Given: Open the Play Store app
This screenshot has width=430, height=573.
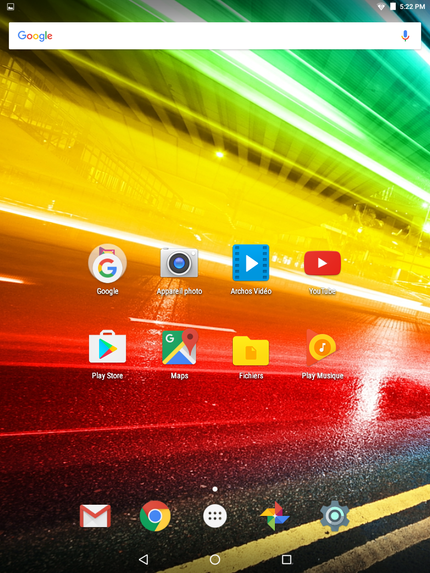Looking at the screenshot, I should [107, 346].
